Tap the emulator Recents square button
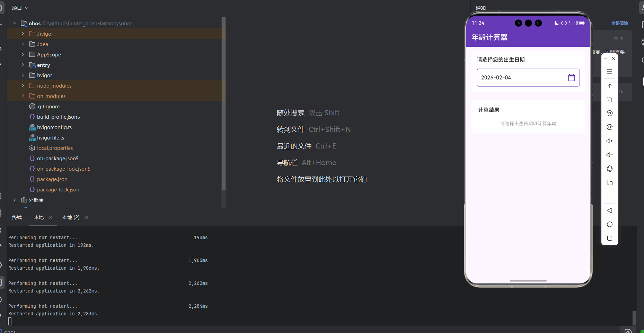Viewport: 644px width, 333px height. 610,238
